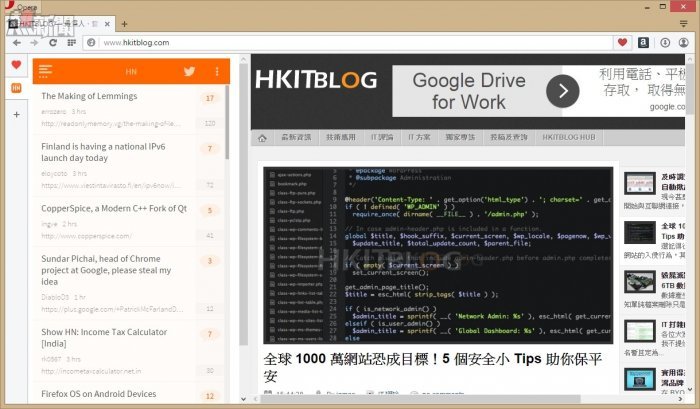
Task: Open 'Sundar Pichai, head of Chrome' story
Action: click(x=106, y=270)
